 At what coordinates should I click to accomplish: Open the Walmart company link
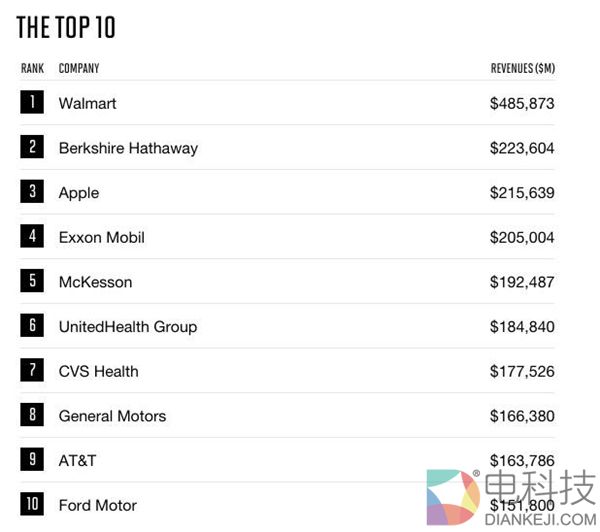(x=88, y=103)
